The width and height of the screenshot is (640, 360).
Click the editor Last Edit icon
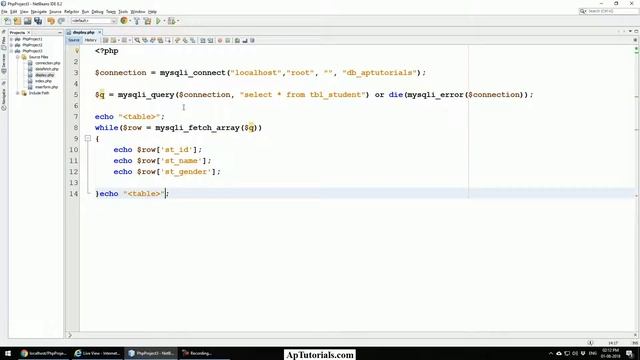pos(105,40)
